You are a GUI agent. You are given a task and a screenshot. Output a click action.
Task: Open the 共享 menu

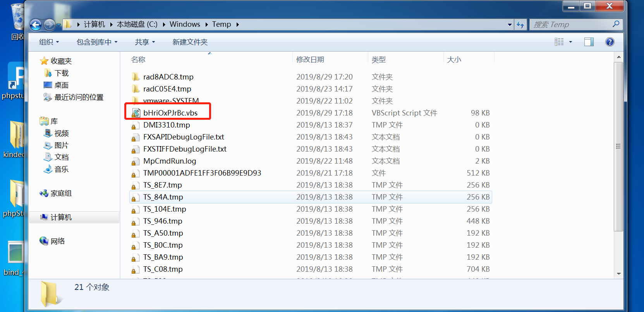click(x=145, y=42)
